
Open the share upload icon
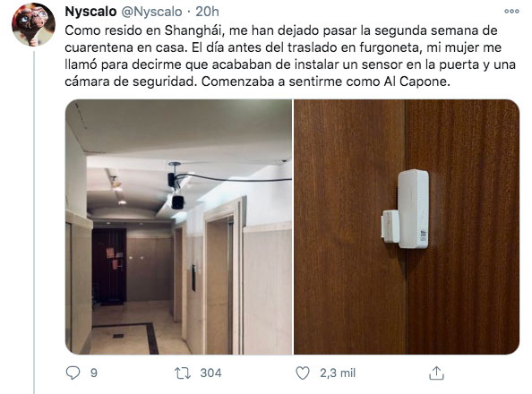(x=436, y=373)
